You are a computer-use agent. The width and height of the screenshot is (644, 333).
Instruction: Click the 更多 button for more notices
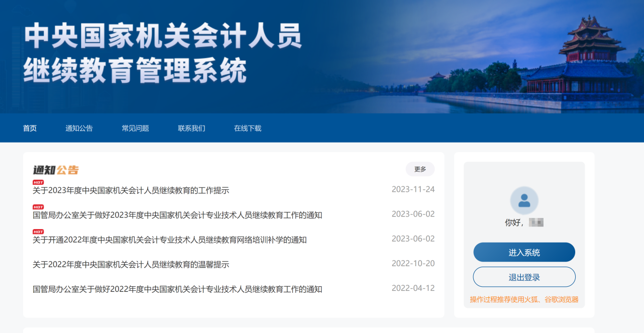[x=420, y=169]
